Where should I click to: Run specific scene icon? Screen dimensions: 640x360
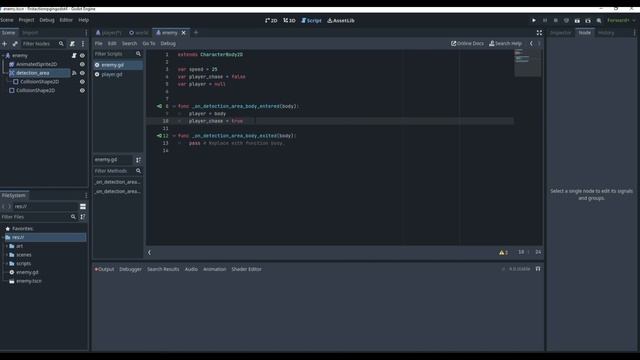pyautogui.click(x=588, y=20)
